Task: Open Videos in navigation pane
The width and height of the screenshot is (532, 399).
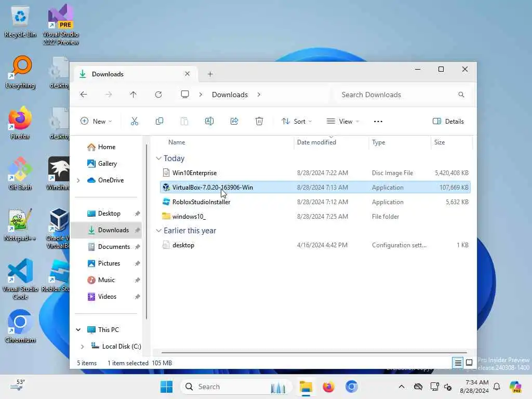Action: point(107,297)
